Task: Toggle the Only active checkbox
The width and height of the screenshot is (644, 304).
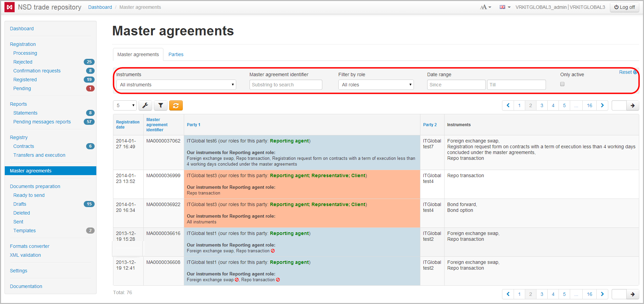Action: pyautogui.click(x=562, y=84)
